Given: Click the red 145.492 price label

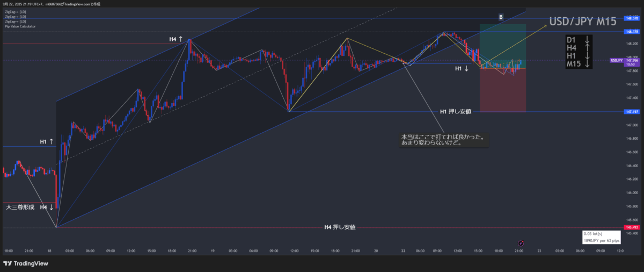Looking at the screenshot, I should pyautogui.click(x=631, y=227).
